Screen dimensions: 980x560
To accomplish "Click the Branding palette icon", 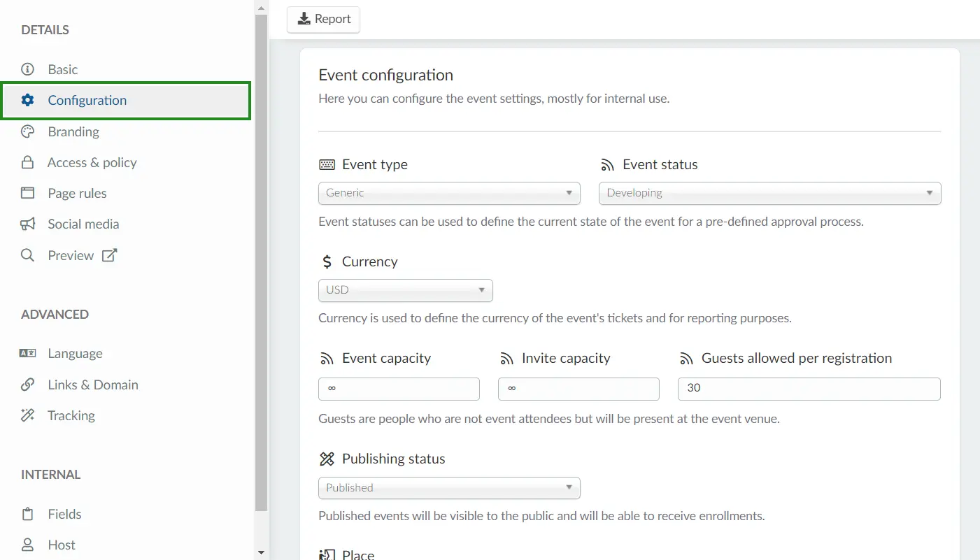I will pos(27,131).
